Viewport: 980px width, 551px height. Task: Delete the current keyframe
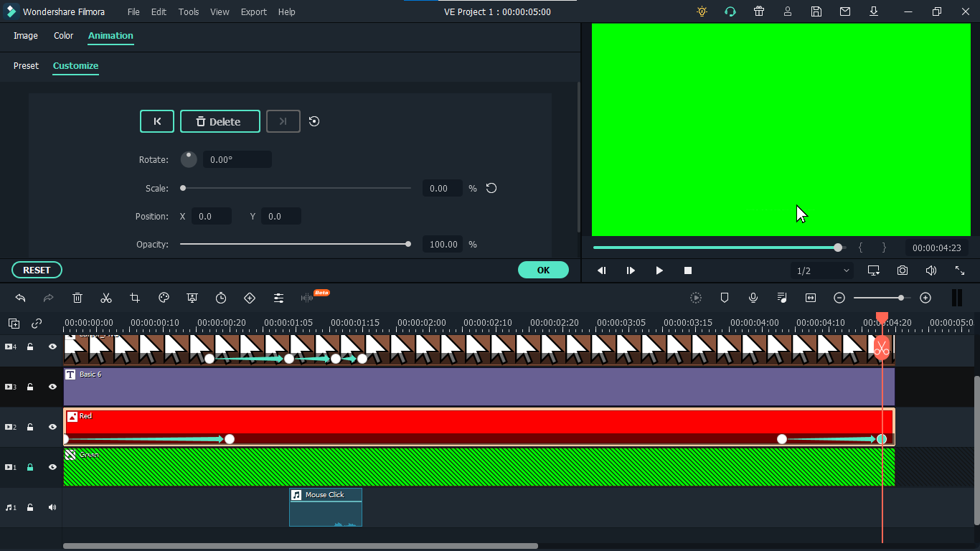(220, 121)
